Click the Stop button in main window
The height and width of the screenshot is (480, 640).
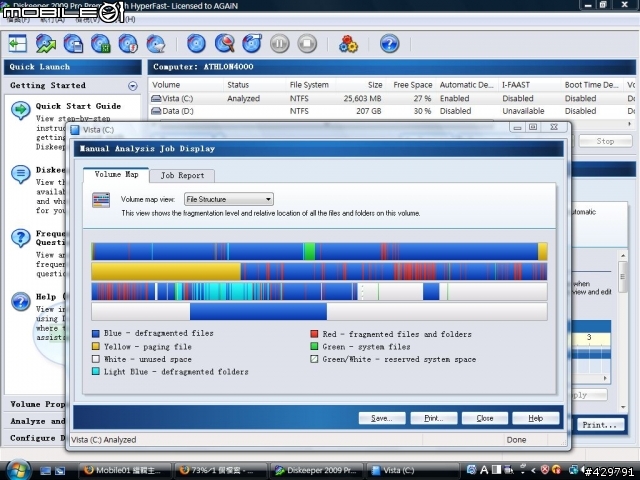pos(605,141)
